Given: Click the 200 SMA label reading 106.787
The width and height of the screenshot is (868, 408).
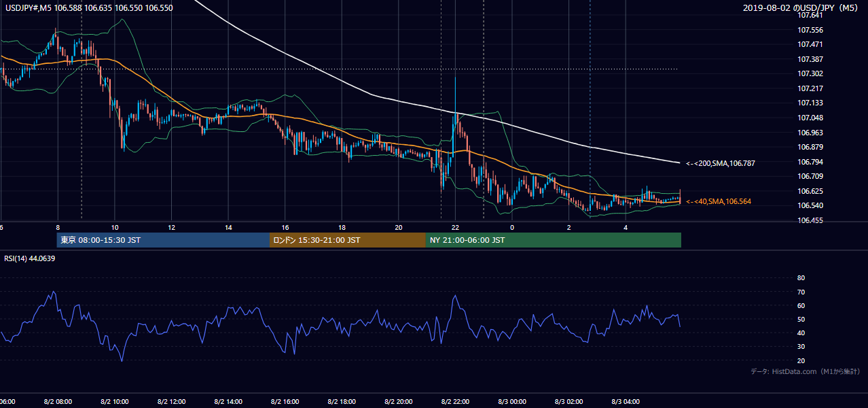Looking at the screenshot, I should (721, 163).
